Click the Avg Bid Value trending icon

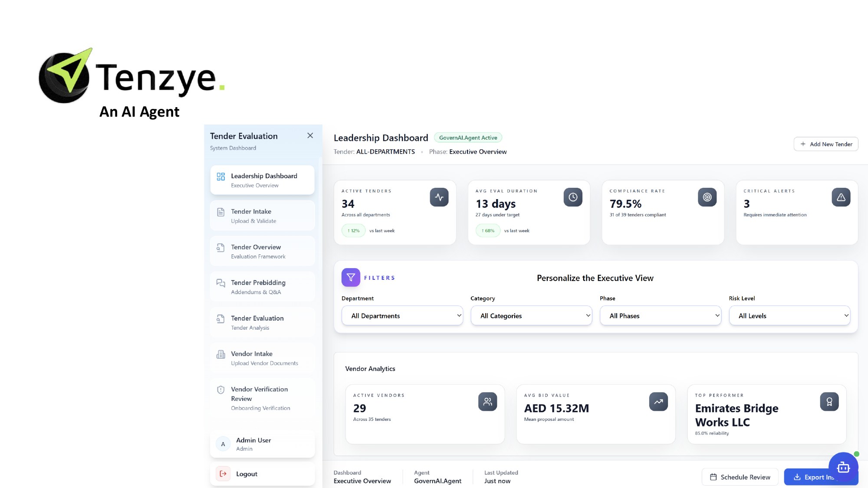[x=658, y=402]
